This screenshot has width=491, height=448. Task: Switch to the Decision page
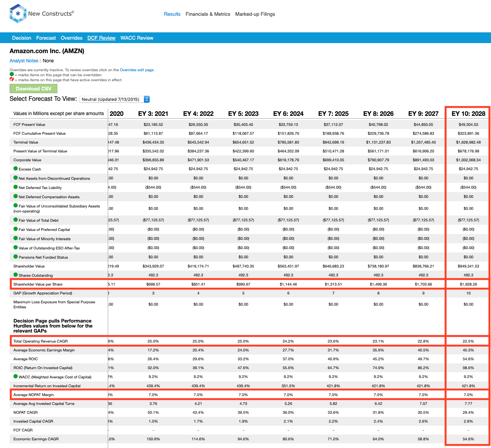[x=22, y=38]
